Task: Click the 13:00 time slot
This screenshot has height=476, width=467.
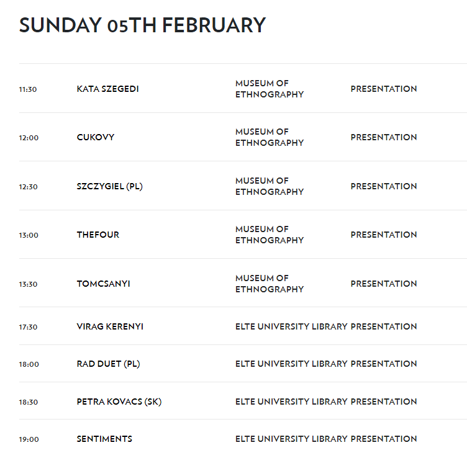Action: pyautogui.click(x=29, y=235)
